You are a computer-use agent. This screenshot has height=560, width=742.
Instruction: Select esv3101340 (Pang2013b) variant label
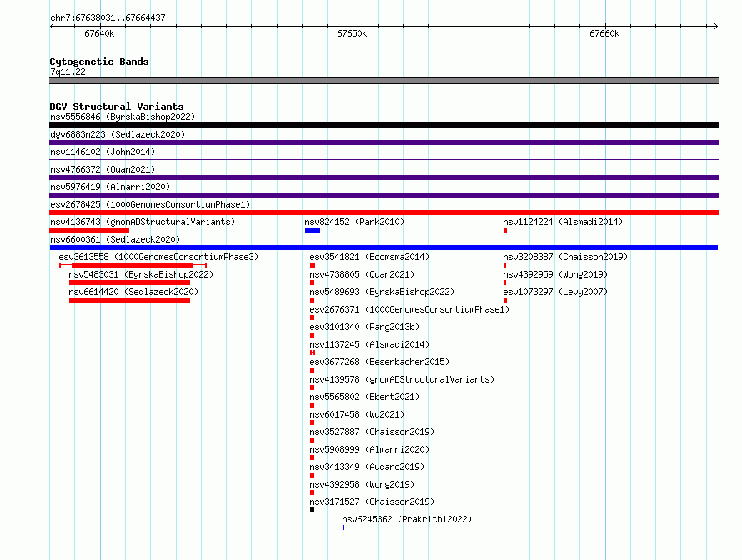point(364,327)
